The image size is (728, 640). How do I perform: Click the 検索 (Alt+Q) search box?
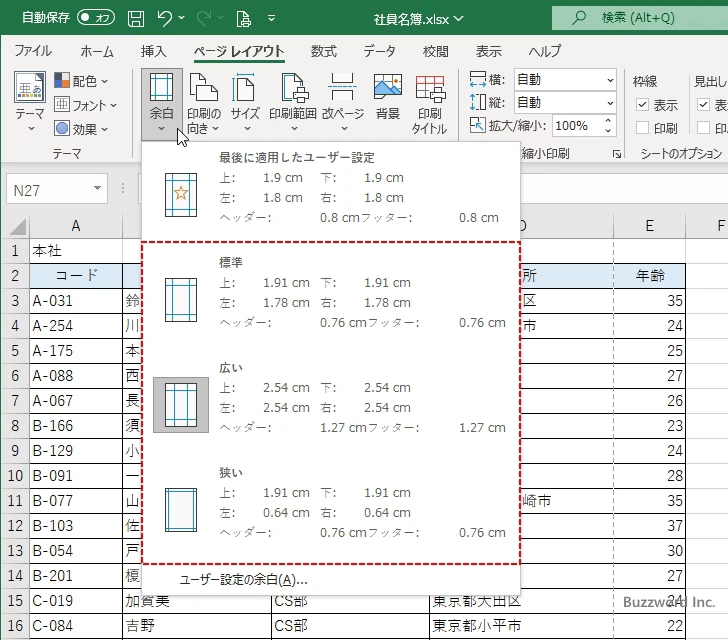(640, 18)
